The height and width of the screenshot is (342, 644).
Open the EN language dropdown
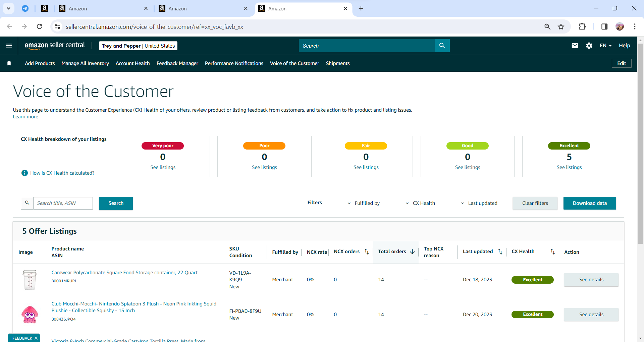click(x=605, y=46)
